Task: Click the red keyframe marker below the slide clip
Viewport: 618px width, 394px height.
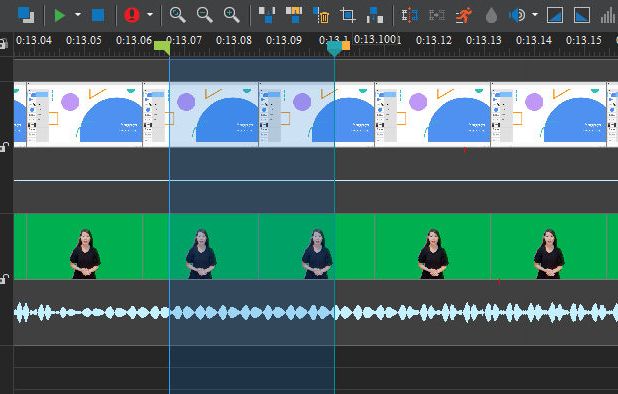Action: 465,150
